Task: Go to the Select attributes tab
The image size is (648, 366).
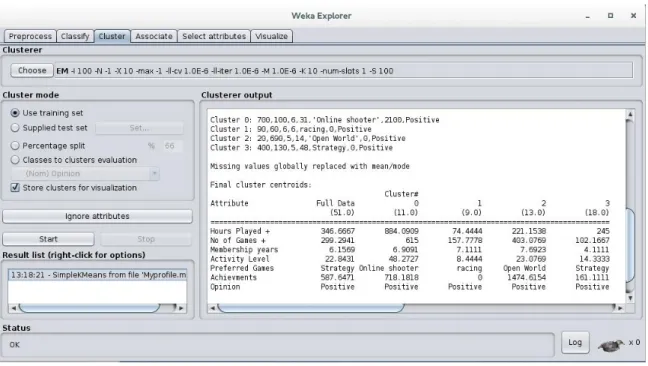Action: (214, 36)
